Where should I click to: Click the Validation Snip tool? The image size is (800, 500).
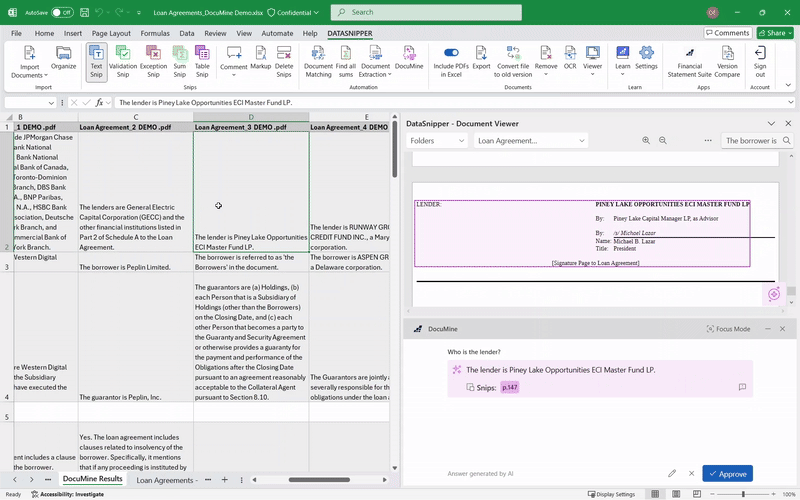[x=124, y=61]
